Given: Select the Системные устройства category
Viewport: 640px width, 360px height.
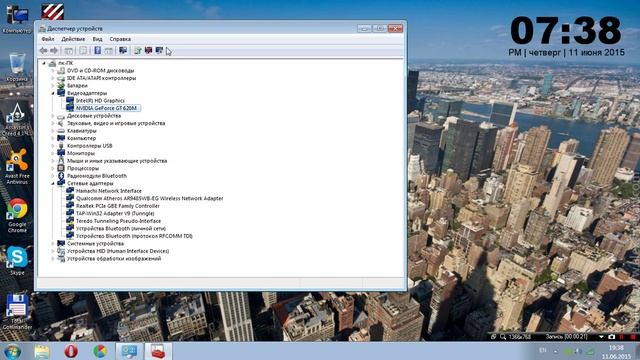Looking at the screenshot, I should [x=95, y=244].
